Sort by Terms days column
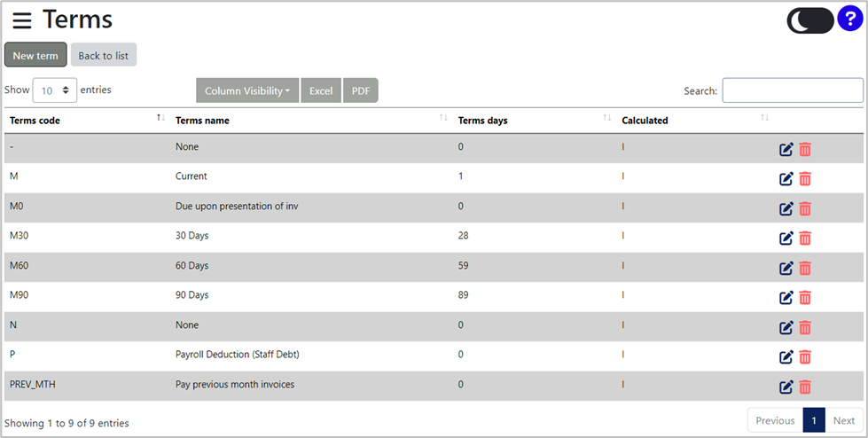The height and width of the screenshot is (438, 868). 535,121
